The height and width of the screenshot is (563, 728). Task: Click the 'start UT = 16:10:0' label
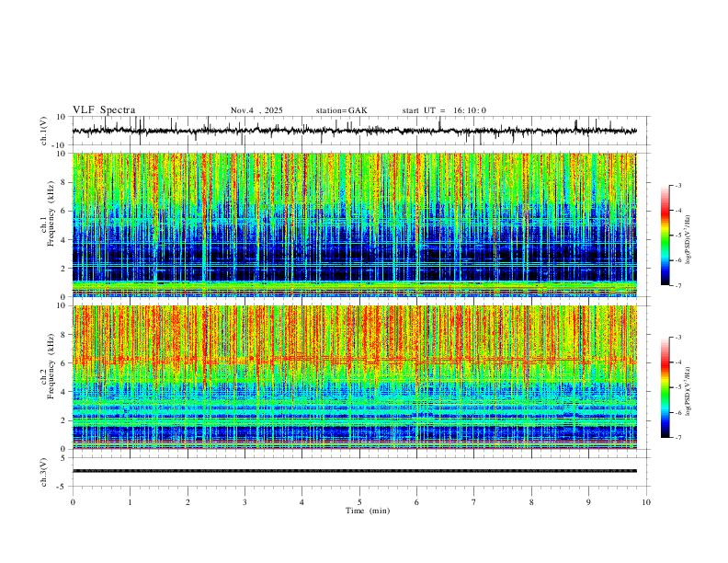point(444,110)
